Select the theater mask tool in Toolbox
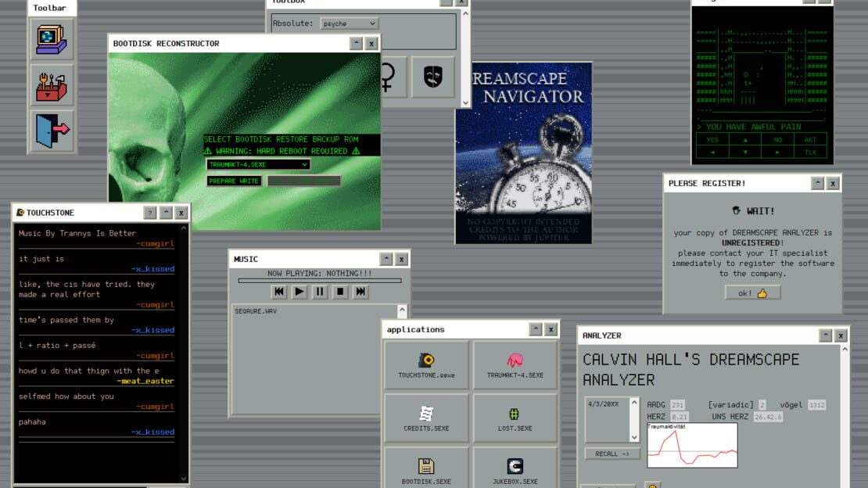The width and height of the screenshot is (868, 488). coord(433,77)
